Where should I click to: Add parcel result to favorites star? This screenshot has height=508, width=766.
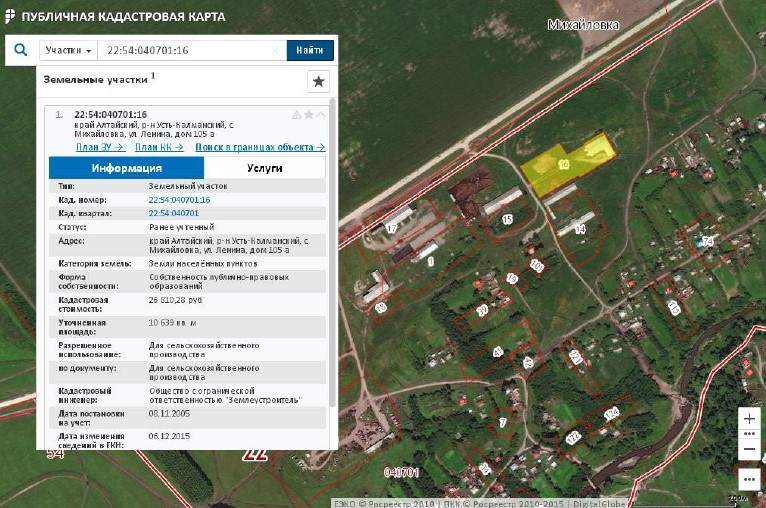coord(309,115)
